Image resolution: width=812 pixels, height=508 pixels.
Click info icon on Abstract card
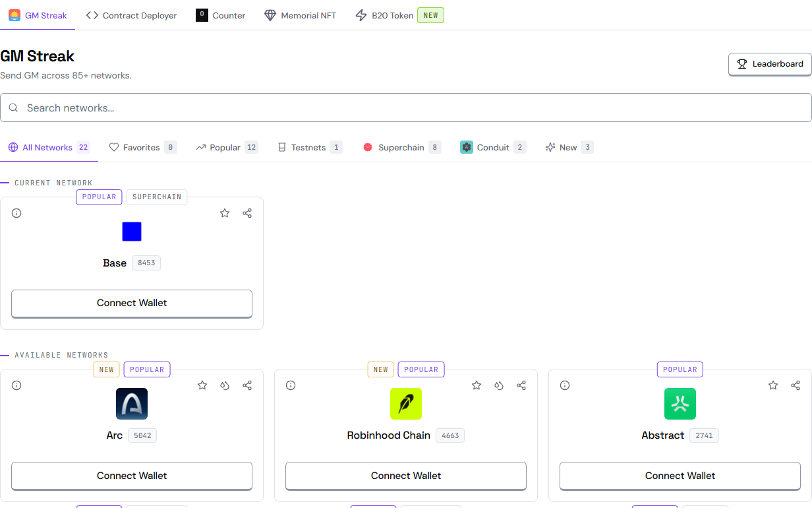click(x=565, y=385)
